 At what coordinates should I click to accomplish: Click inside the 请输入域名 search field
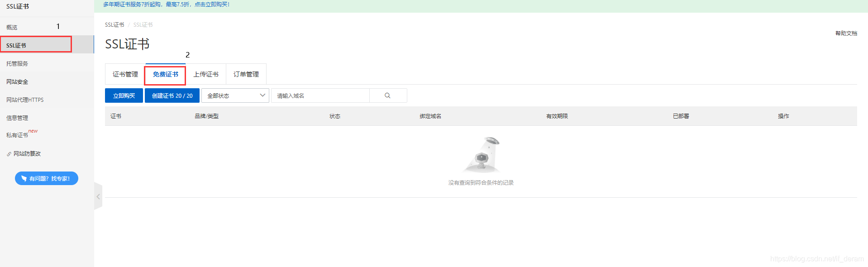click(x=320, y=95)
